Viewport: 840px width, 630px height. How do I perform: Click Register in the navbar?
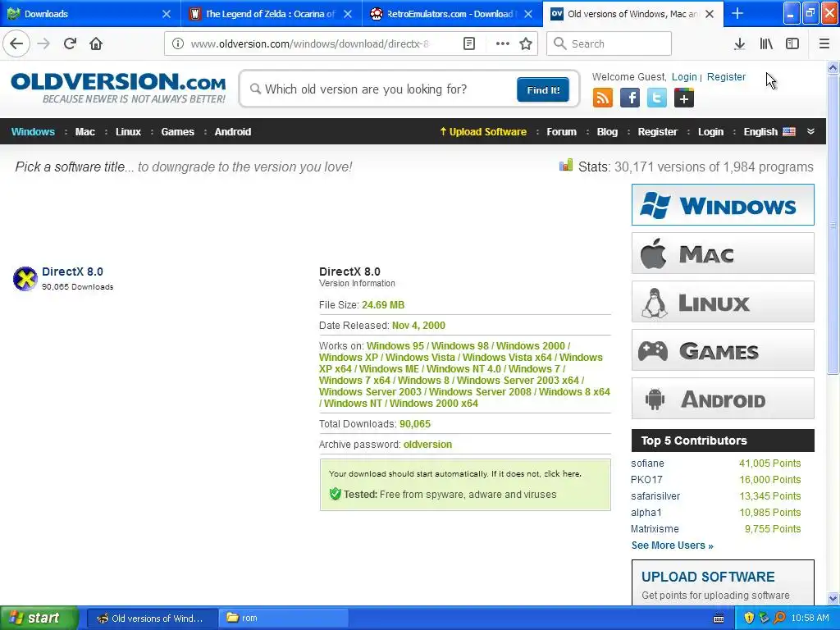[657, 132]
